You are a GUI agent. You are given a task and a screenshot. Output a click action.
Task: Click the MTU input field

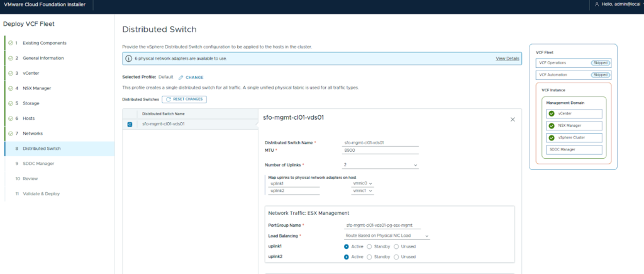(x=380, y=151)
